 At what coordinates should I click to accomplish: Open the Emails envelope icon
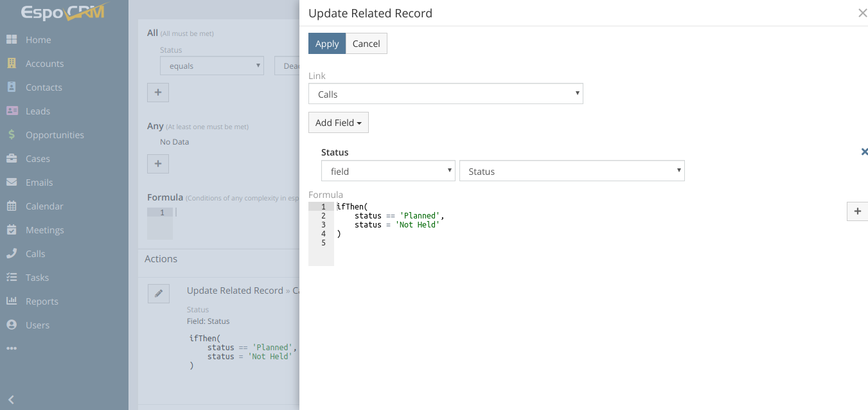coord(12,183)
